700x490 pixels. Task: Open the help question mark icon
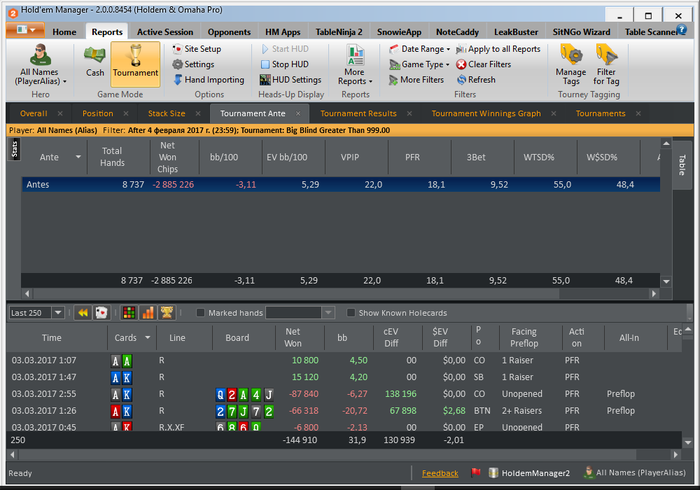[681, 29]
